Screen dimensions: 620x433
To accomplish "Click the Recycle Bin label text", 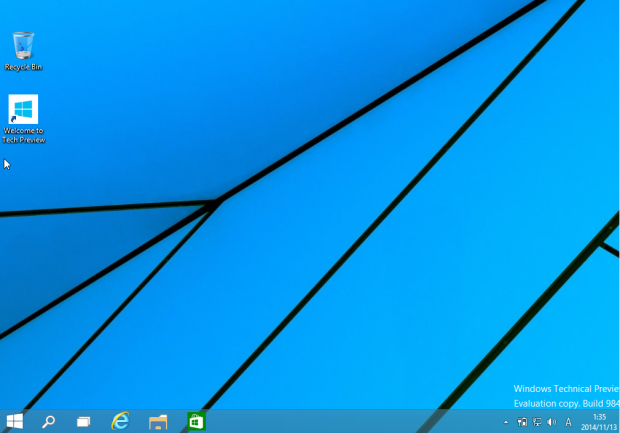I will pyautogui.click(x=23, y=67).
